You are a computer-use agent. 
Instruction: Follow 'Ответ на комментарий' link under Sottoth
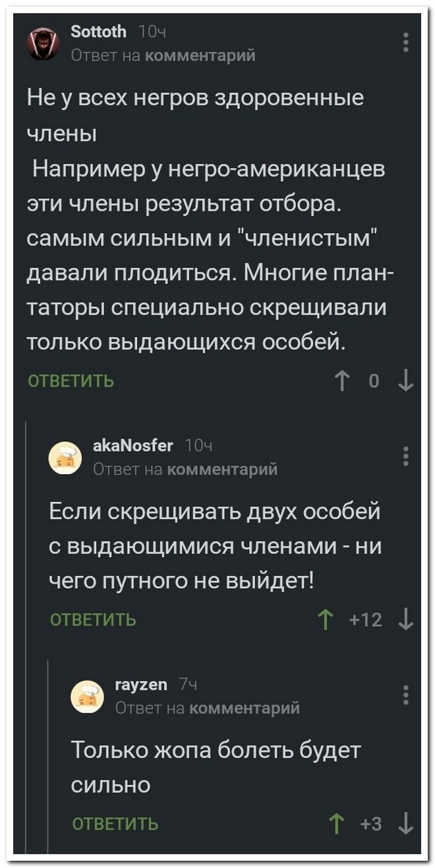[163, 55]
